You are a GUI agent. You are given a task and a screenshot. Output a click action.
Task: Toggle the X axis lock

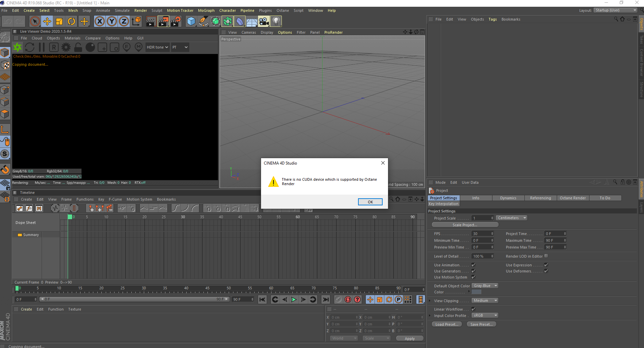99,22
